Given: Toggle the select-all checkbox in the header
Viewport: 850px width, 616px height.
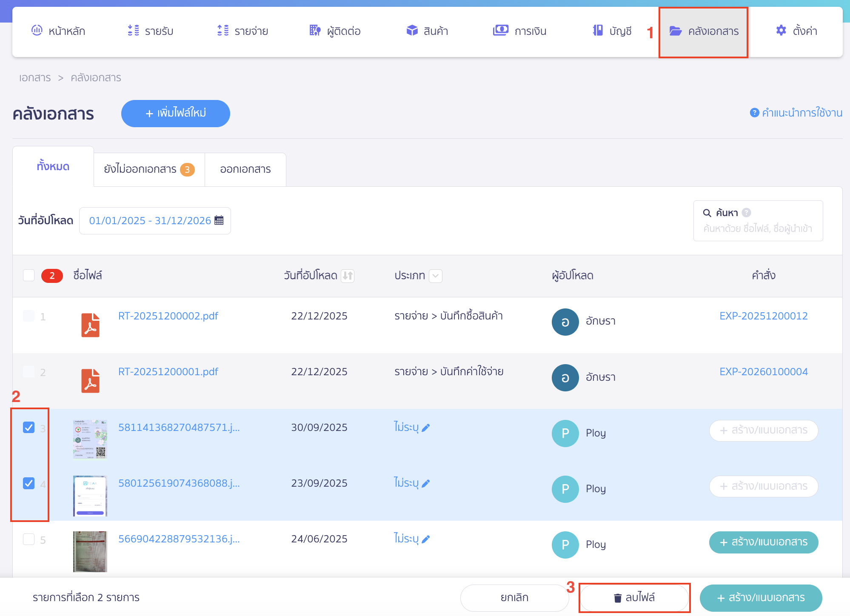Looking at the screenshot, I should [29, 275].
